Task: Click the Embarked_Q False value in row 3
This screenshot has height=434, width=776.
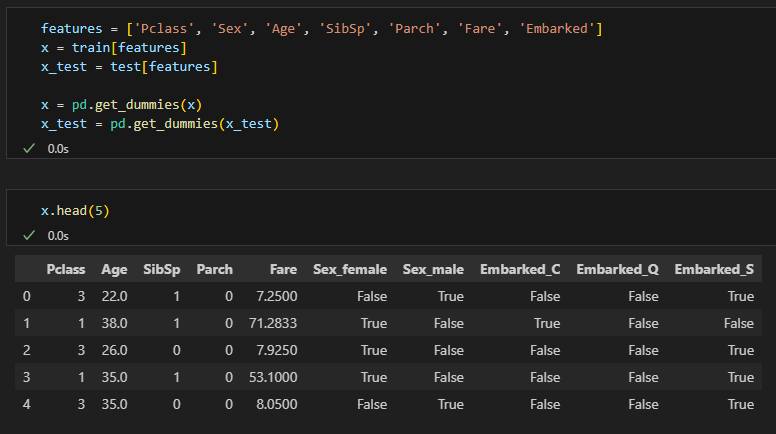Action: click(x=643, y=377)
